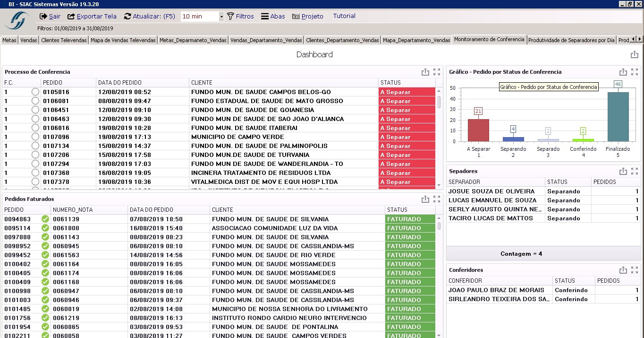Click status circle for pedido 0106816
The image size is (644, 338).
click(35, 128)
